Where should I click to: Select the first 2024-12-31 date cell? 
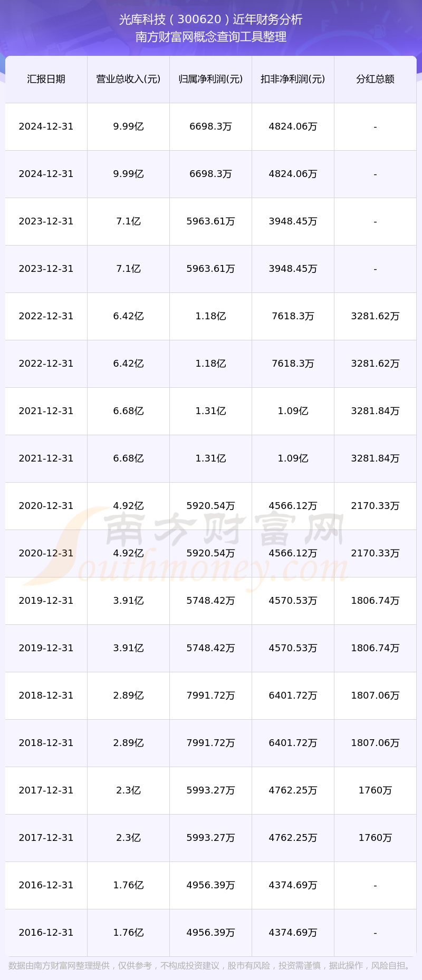[46, 126]
